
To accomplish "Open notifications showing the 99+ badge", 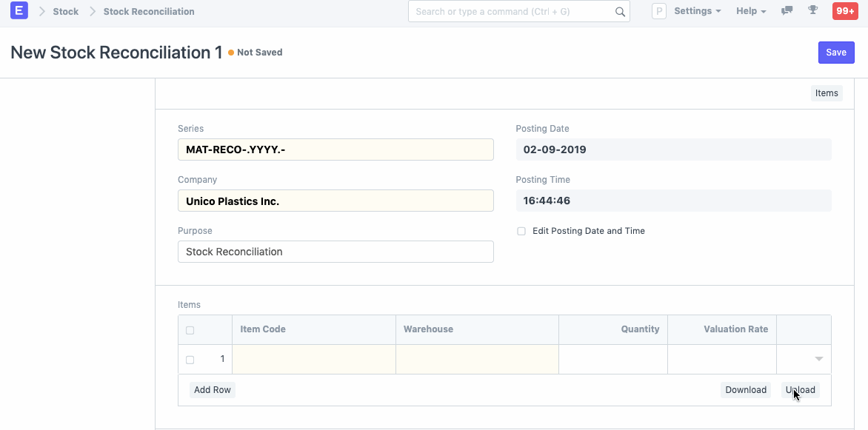I will [x=844, y=10].
